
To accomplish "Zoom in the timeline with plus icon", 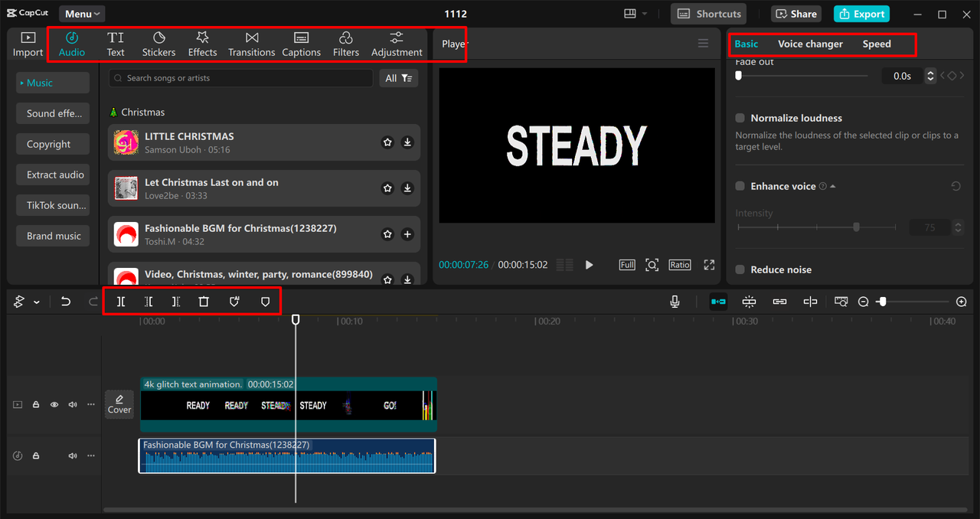I will pos(962,302).
